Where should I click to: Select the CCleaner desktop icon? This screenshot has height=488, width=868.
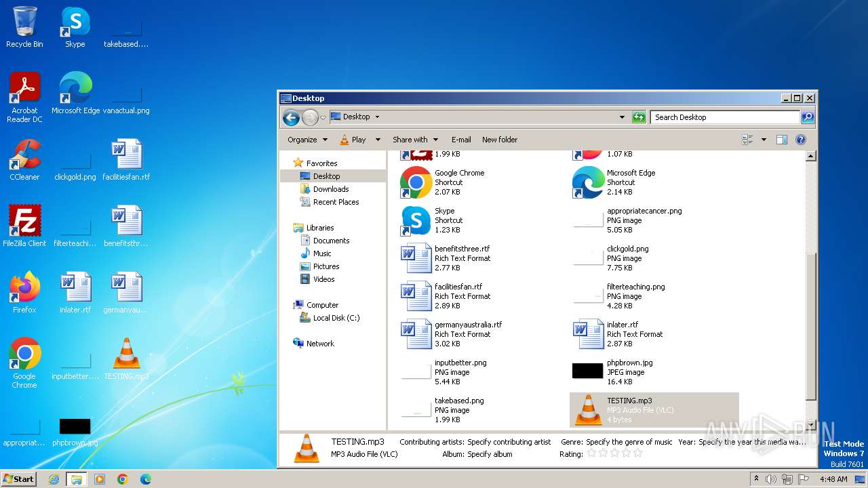pyautogui.click(x=24, y=160)
